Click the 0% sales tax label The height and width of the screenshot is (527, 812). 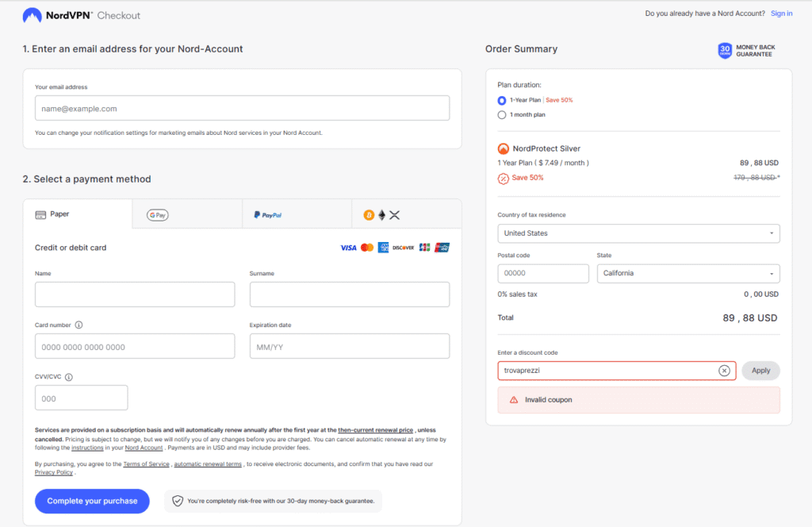tap(517, 294)
